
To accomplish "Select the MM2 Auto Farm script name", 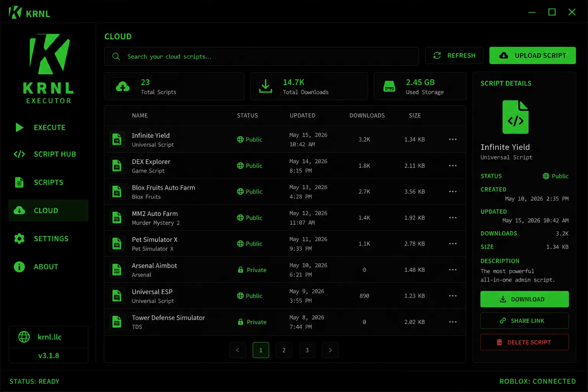I will pos(155,214).
